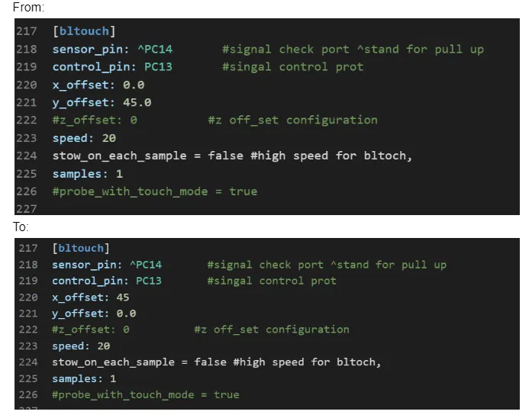The image size is (532, 418).
Task: Click the "x_offset: 45" line in the bottom snippet
Action: [90, 297]
